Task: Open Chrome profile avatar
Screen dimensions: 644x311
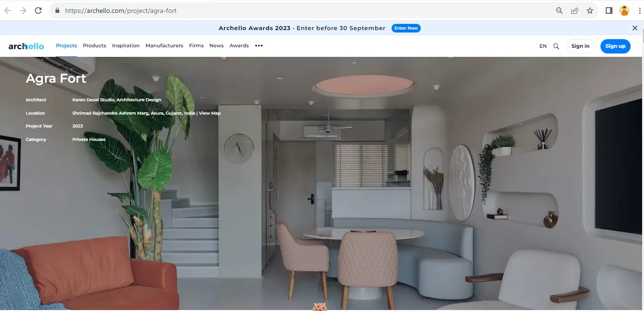Action: [624, 11]
